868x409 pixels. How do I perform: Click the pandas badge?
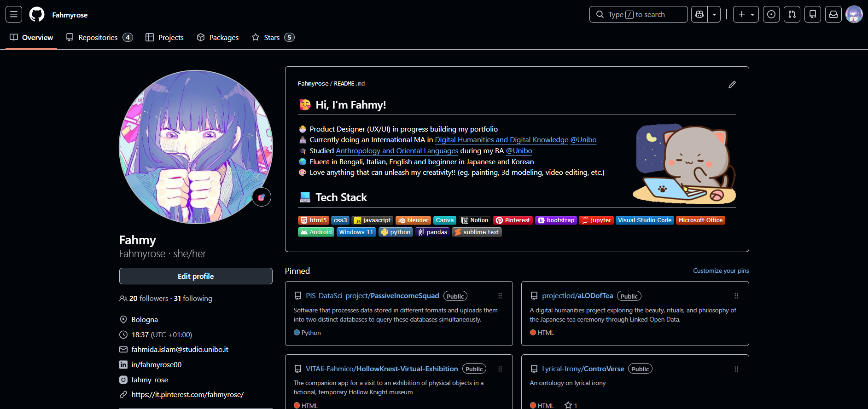point(432,232)
